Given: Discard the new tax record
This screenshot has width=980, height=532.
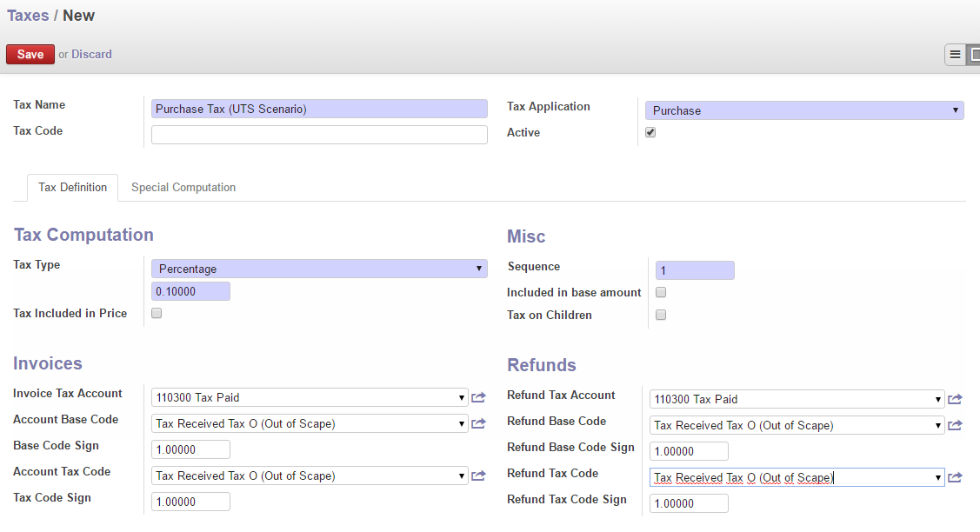Looking at the screenshot, I should (91, 54).
